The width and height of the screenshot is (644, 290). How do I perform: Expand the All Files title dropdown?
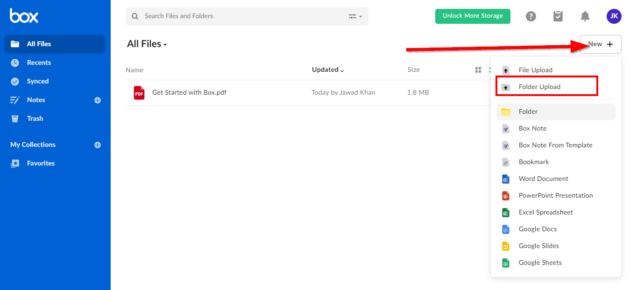(x=147, y=44)
